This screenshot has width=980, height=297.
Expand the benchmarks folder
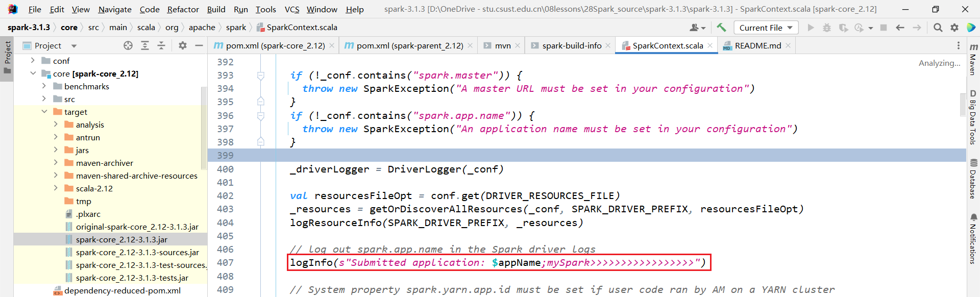[44, 86]
